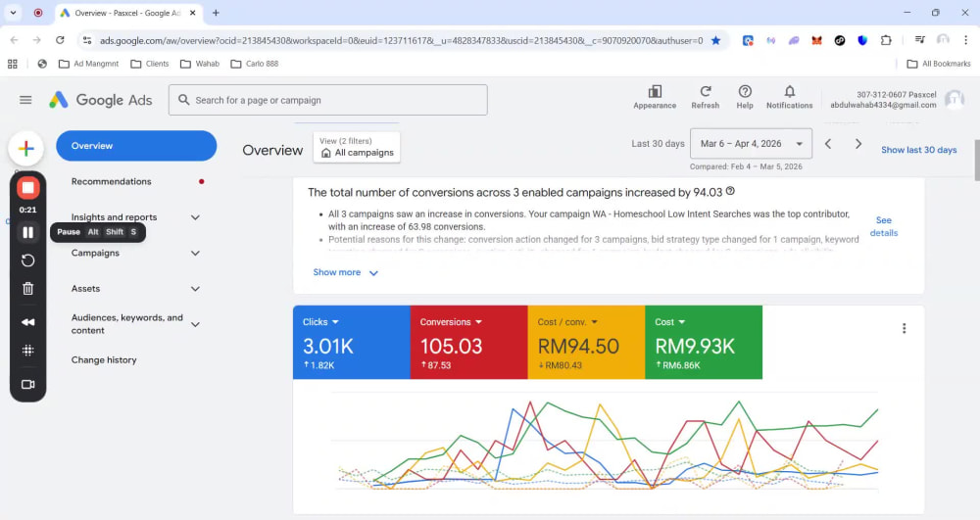Open the account profile avatar
Viewport: 980px width, 520px height.
955,99
